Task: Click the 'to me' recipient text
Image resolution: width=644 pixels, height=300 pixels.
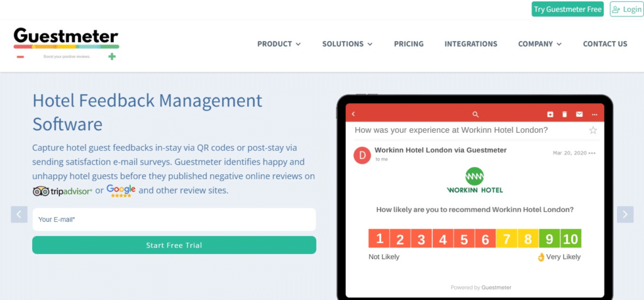Action: (382, 159)
